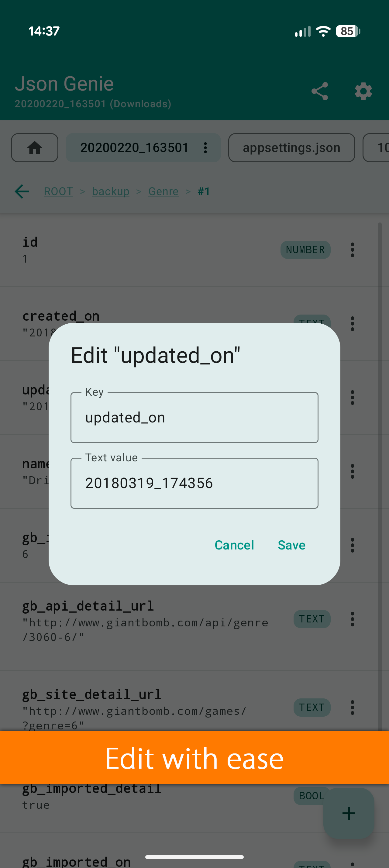Open three-dot menu for gb_site_detail_url row
The width and height of the screenshot is (389, 868).
[x=352, y=707]
